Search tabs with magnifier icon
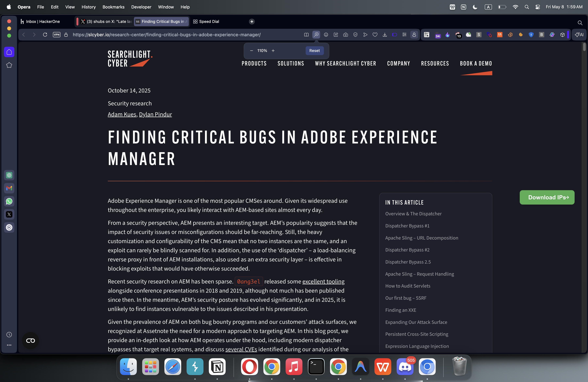This screenshot has height=382, width=588. 580,23
